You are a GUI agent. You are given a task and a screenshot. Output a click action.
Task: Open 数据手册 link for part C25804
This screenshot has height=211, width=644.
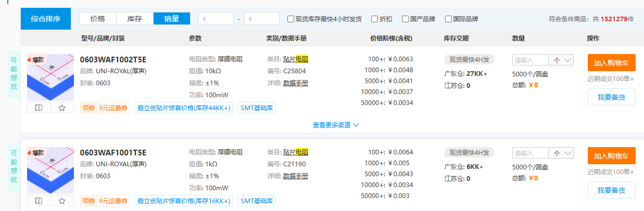[295, 83]
